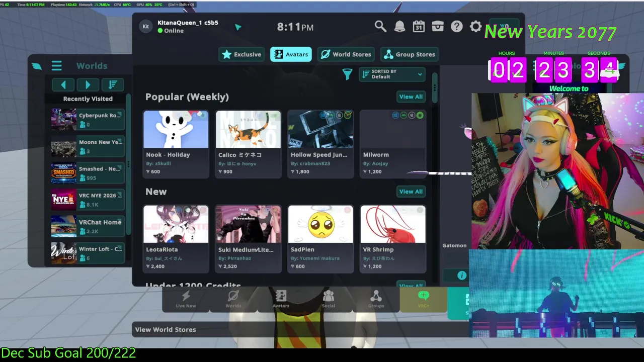
Task: Select Smashed - Ne... recently visited world
Action: point(88,173)
